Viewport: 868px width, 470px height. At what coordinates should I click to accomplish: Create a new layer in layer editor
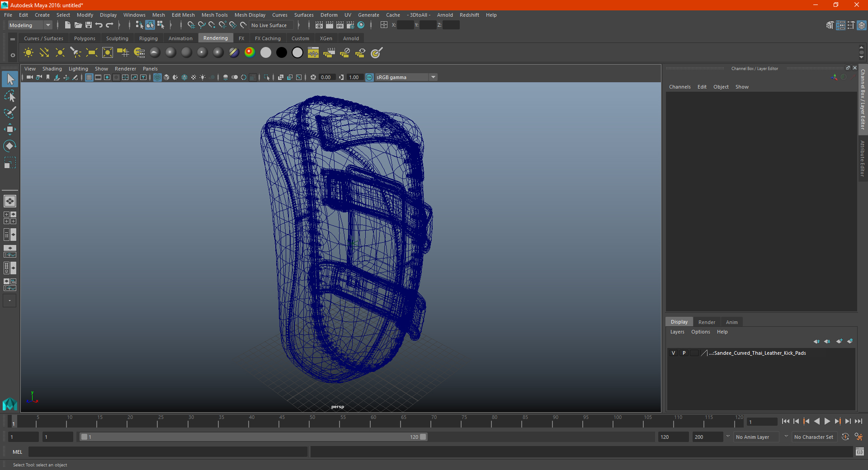pos(839,341)
